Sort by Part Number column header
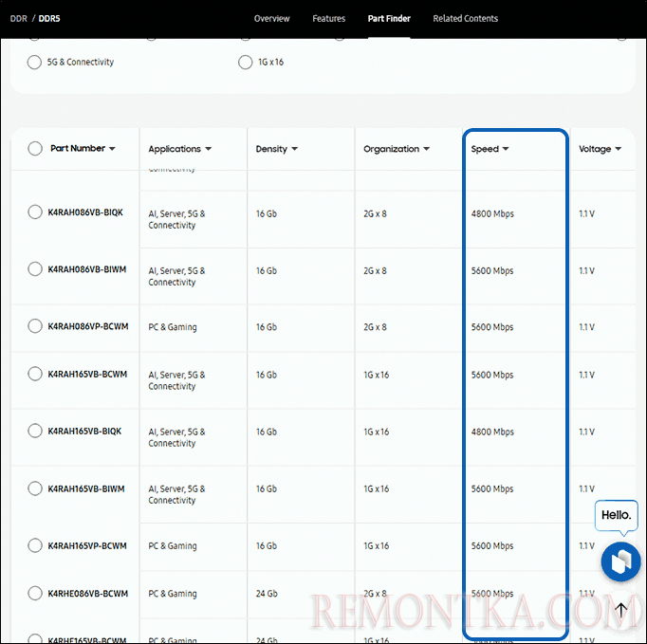647x644 pixels. point(83,149)
